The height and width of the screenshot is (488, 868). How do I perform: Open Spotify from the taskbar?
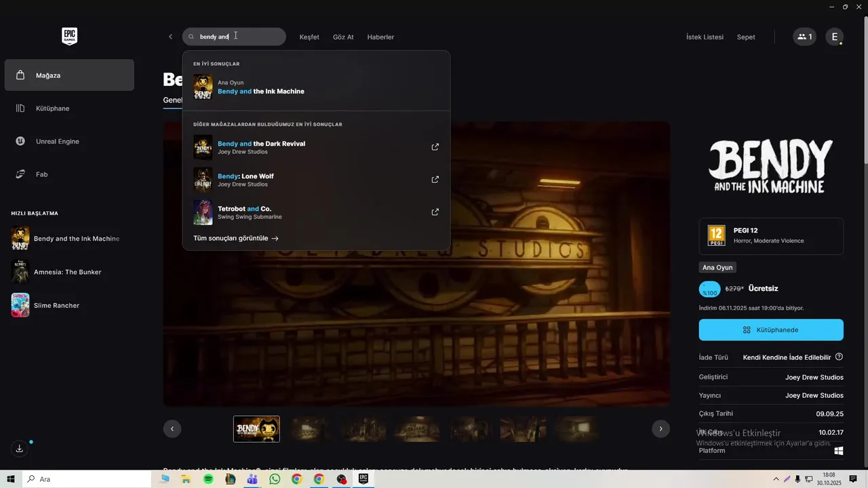(208, 479)
